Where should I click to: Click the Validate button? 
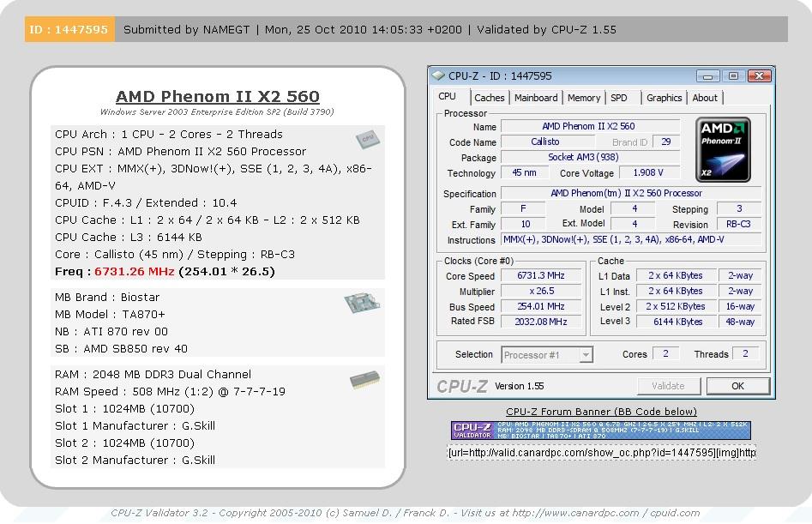tap(668, 386)
